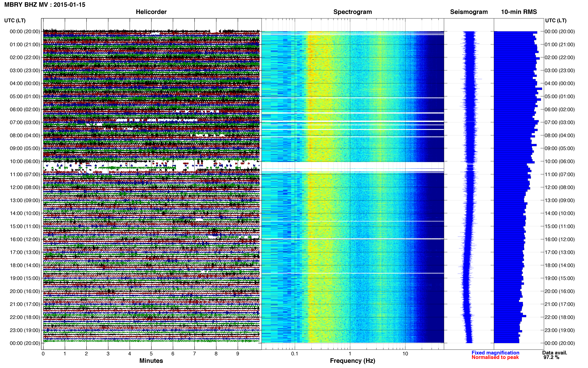The image size is (588, 368).
Task: Click frequency axis tick label '1'
Action: pyautogui.click(x=350, y=354)
